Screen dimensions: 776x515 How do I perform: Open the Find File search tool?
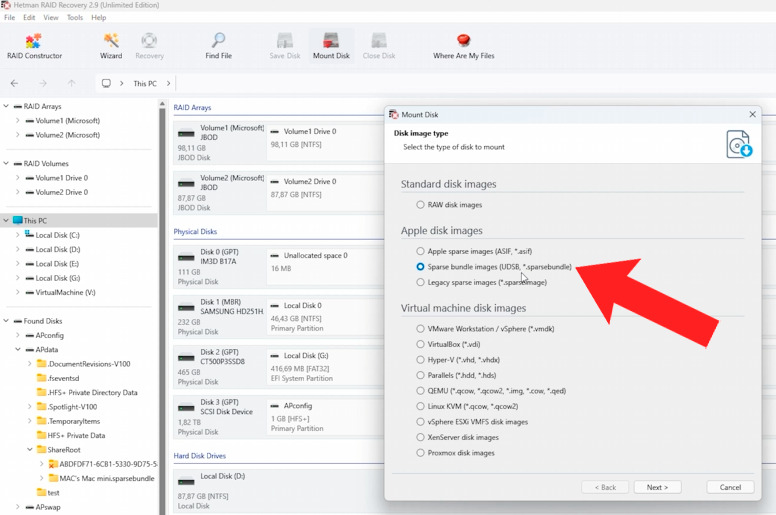click(x=218, y=46)
